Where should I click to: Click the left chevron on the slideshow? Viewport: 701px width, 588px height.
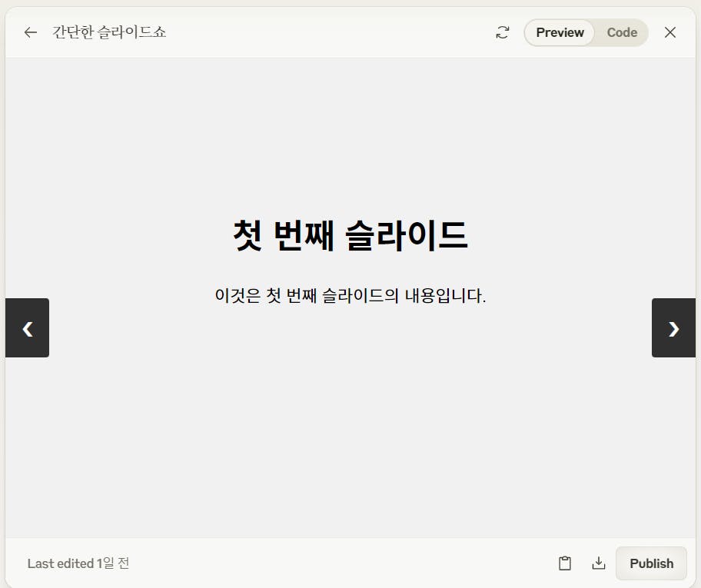[x=27, y=328]
